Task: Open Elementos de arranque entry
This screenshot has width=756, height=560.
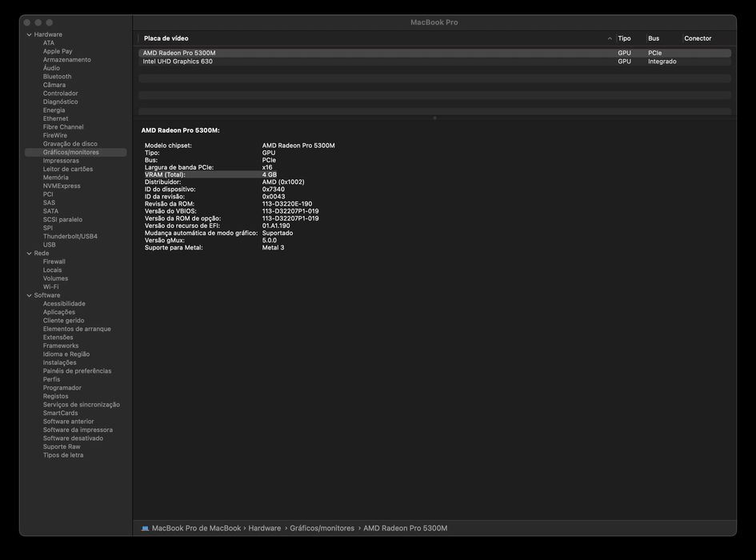Action: tap(77, 329)
